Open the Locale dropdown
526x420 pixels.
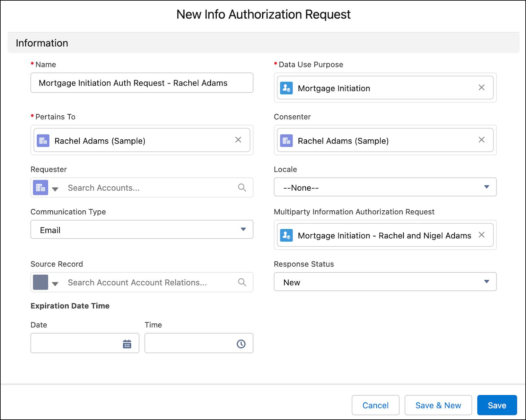[x=487, y=187]
